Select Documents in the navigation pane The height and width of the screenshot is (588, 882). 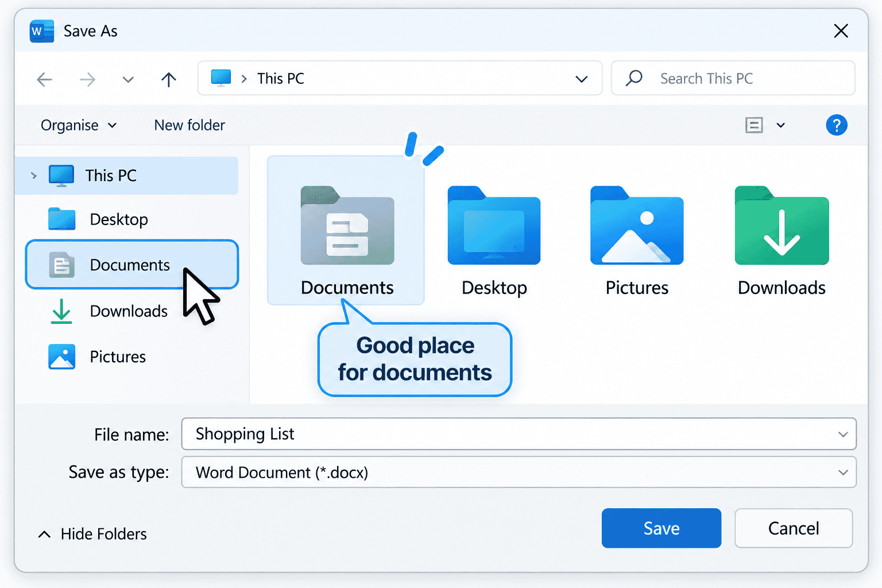[131, 265]
